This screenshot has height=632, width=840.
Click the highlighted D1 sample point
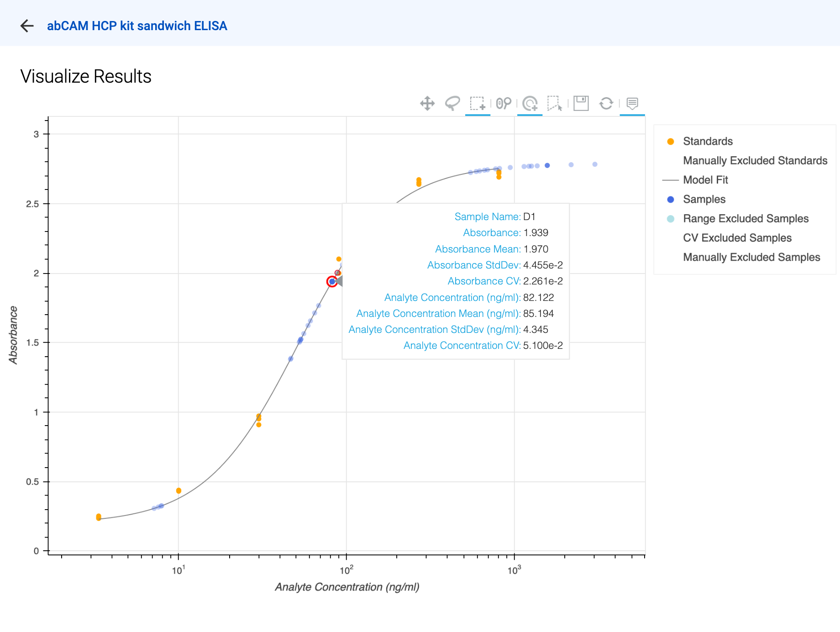pyautogui.click(x=332, y=281)
